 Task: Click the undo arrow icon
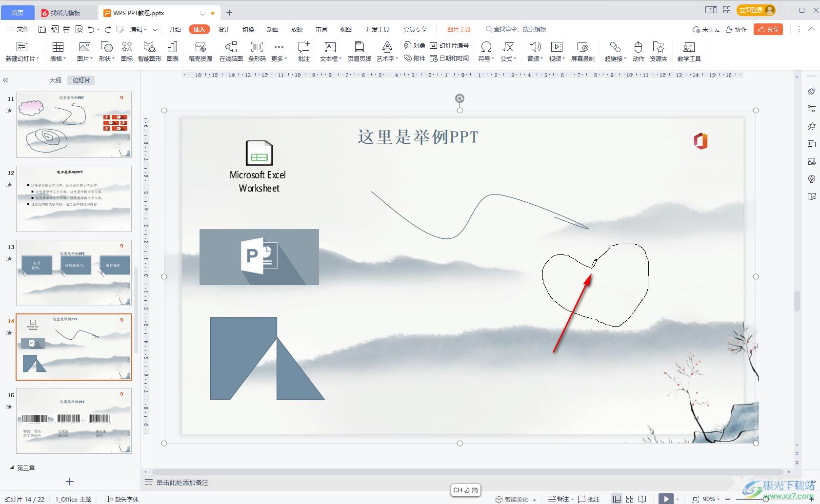click(x=91, y=29)
